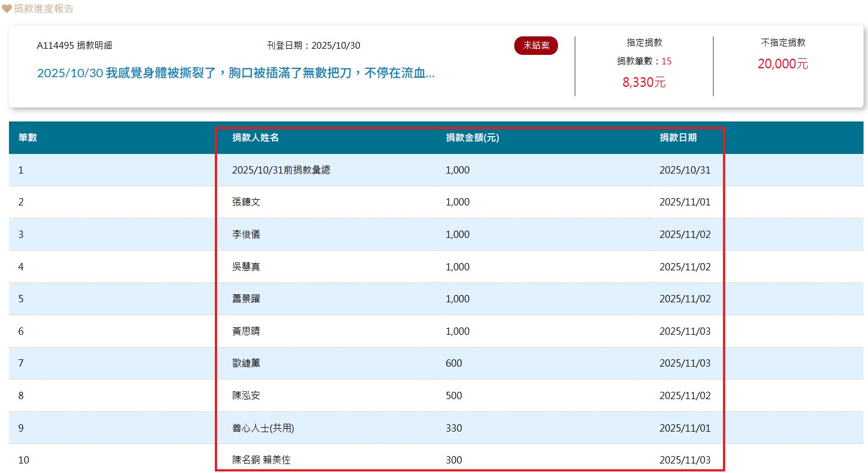Screen dimensions: 868x473
Task: Click the 筆數 column header
Action: tap(27, 138)
